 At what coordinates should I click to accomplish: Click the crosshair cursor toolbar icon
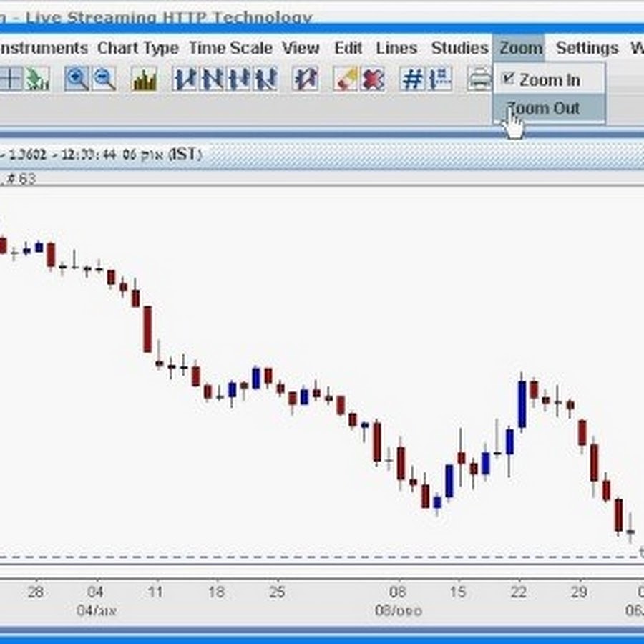(11, 79)
